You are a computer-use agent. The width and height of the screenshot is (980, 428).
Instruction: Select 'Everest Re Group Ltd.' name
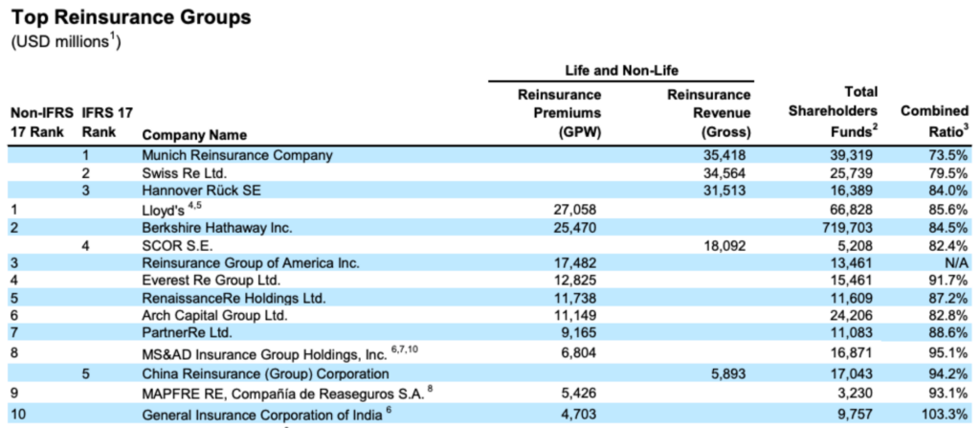[212, 282]
